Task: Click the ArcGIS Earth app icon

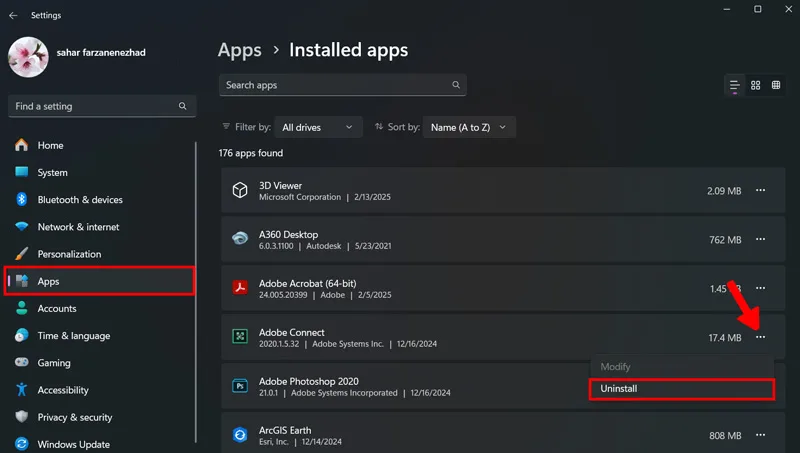Action: tap(240, 435)
